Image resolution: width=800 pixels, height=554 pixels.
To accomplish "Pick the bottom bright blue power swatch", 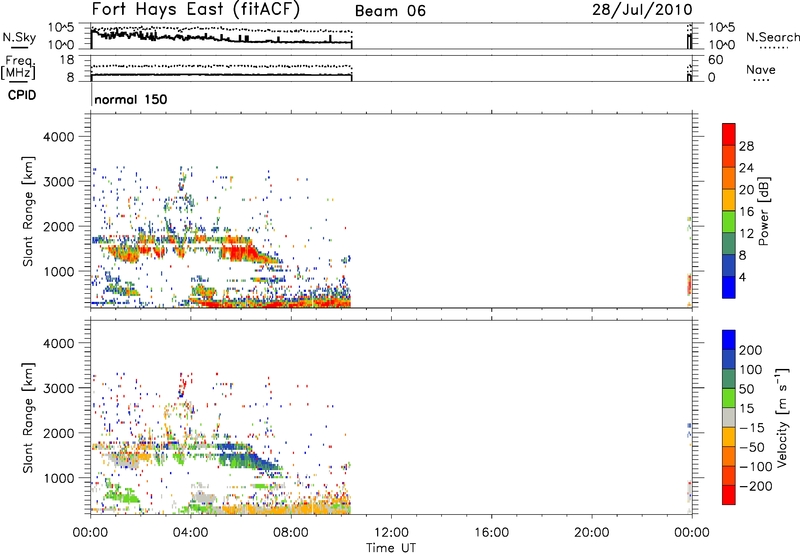I will tap(729, 287).
